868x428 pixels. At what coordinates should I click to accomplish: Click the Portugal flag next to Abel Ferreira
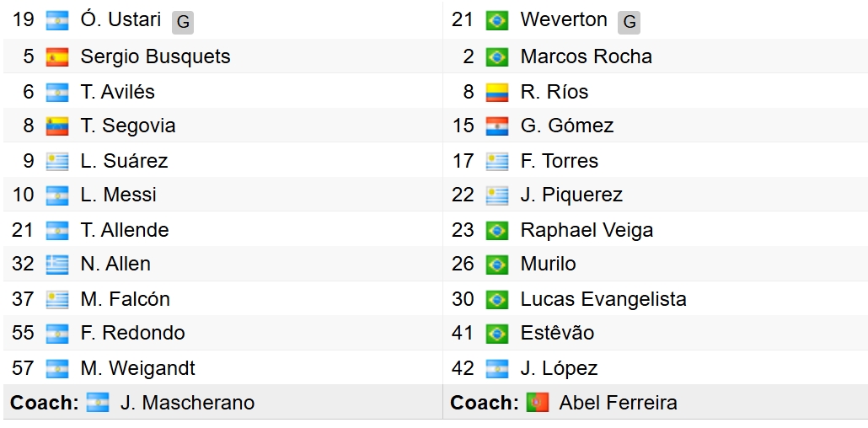click(x=537, y=403)
